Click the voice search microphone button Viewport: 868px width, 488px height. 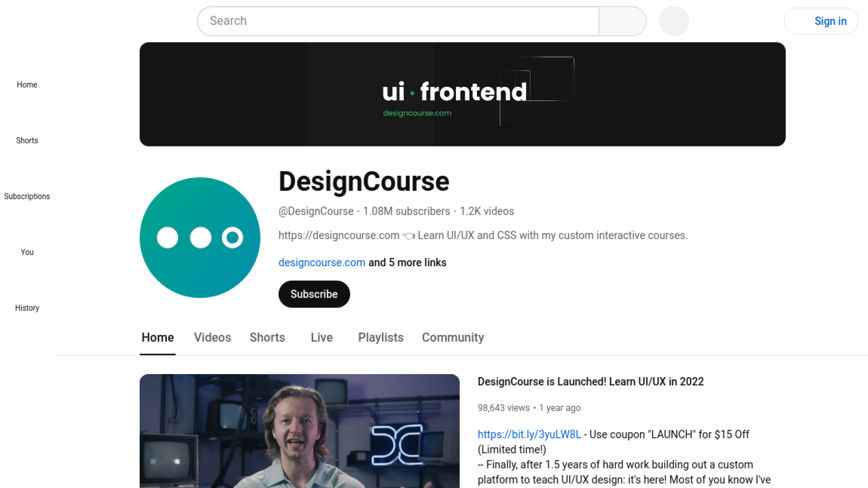click(674, 21)
